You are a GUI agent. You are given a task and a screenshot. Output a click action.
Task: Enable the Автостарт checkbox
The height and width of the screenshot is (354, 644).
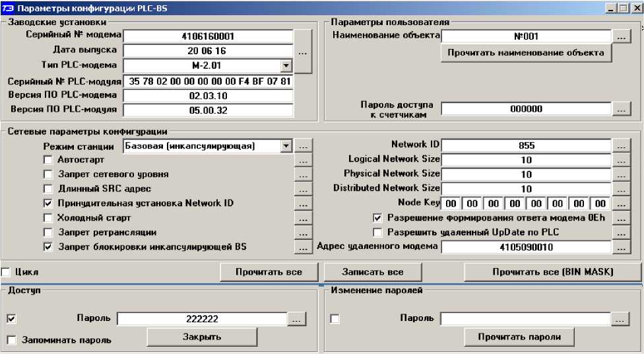[x=48, y=160]
